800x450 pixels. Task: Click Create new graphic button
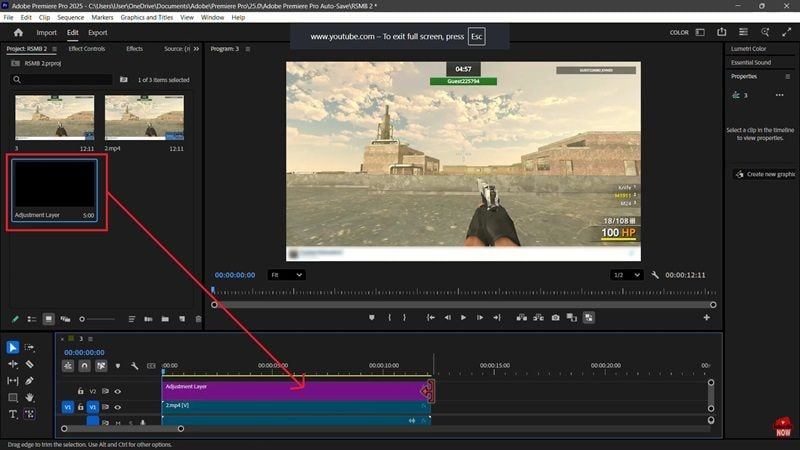(x=765, y=174)
